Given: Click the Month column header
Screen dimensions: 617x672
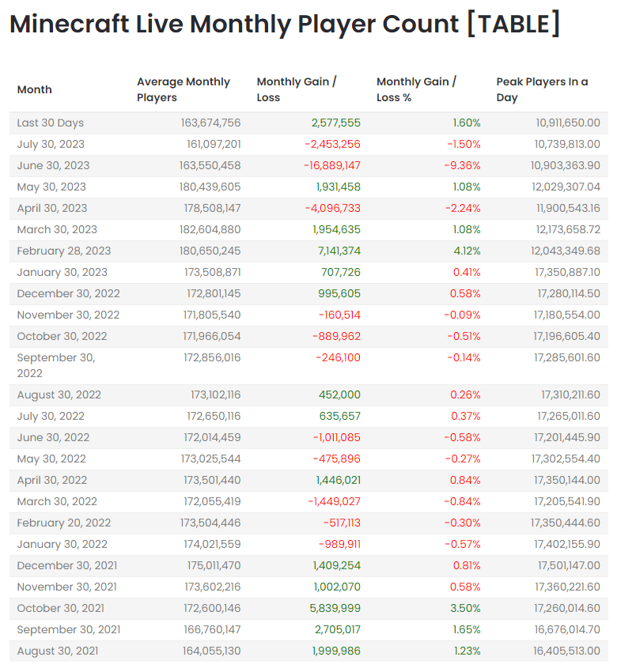Looking at the screenshot, I should pos(34,89).
